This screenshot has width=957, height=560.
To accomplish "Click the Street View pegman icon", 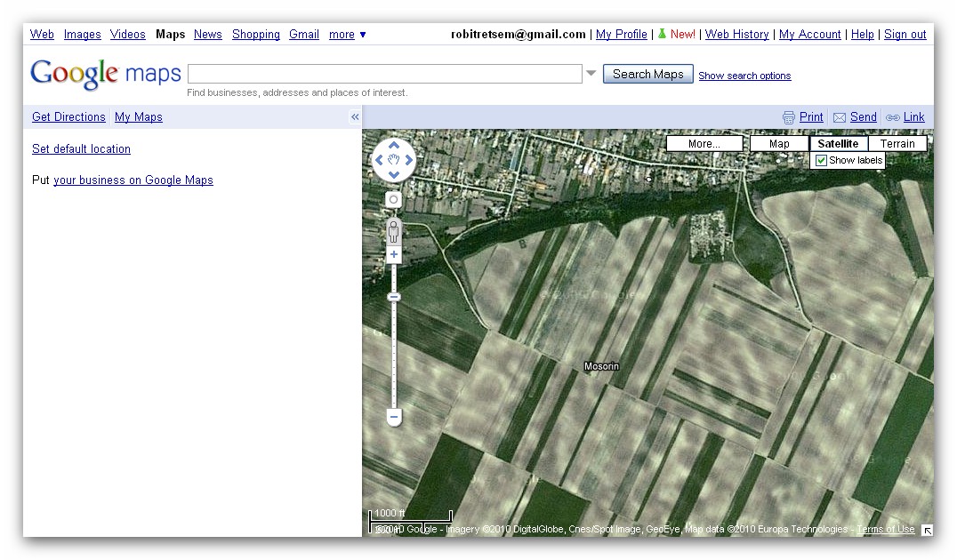I will pos(394,232).
